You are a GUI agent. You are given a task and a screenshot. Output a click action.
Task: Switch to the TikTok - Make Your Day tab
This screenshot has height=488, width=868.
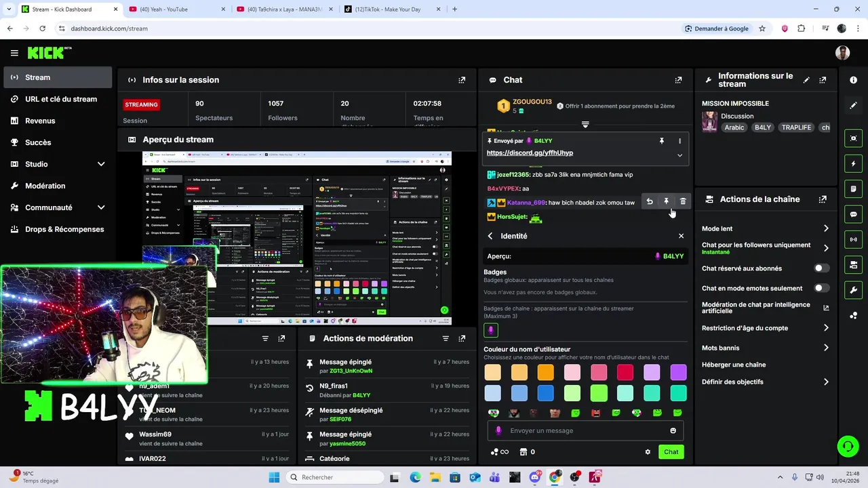(x=392, y=9)
